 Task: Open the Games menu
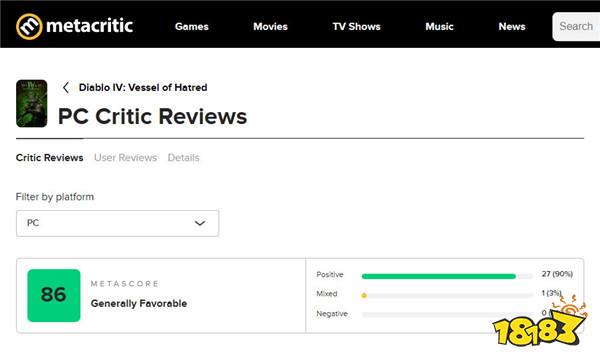[192, 26]
